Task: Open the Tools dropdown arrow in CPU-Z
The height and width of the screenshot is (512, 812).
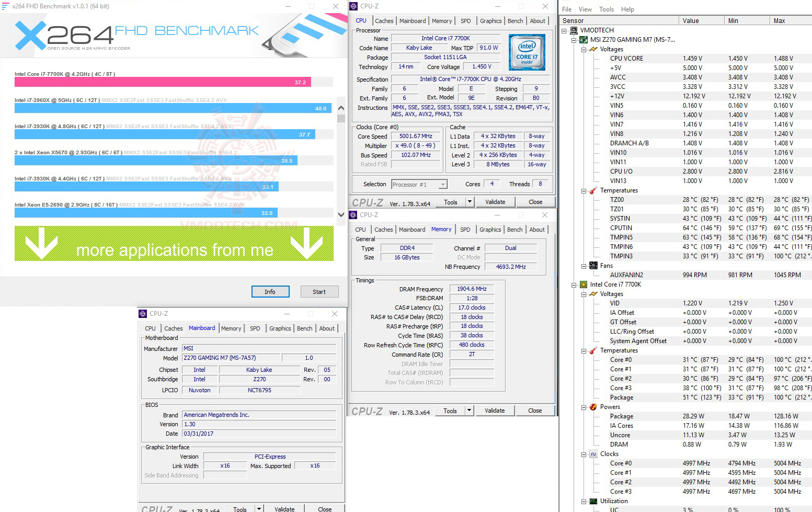Action: pyautogui.click(x=469, y=201)
